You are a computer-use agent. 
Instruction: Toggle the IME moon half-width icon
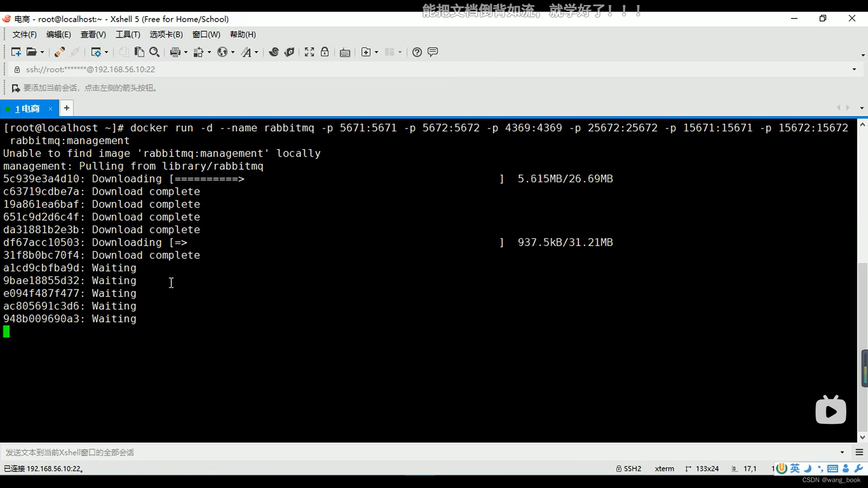(807, 469)
